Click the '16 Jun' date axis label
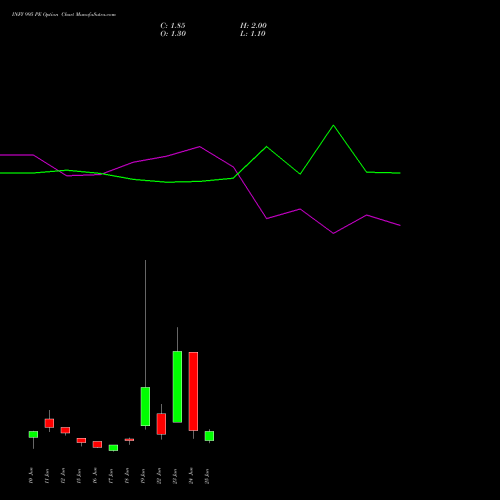Screen dimensions: 500x500 click(95, 476)
